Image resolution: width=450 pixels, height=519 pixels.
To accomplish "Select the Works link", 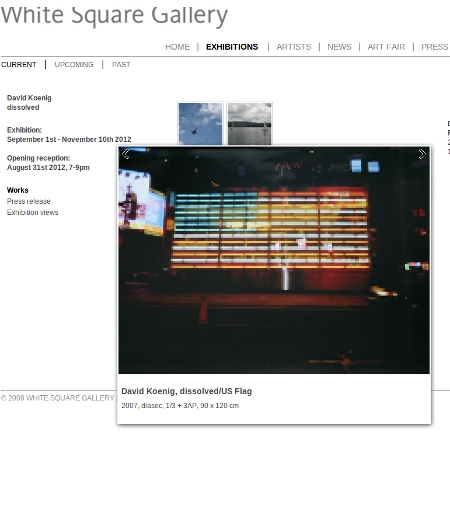I will click(18, 190).
